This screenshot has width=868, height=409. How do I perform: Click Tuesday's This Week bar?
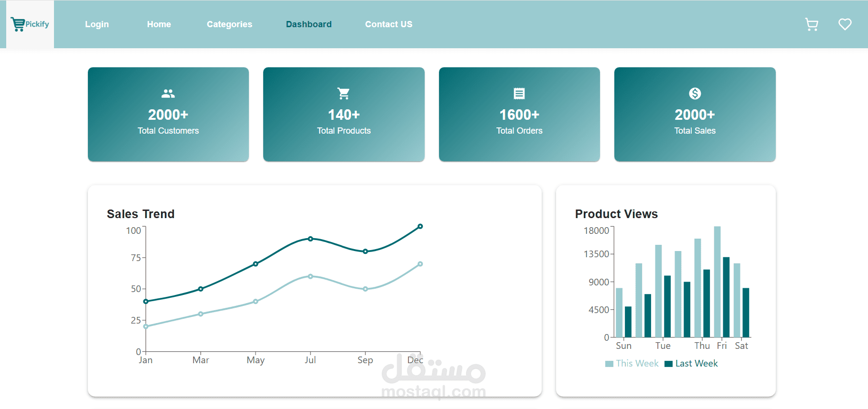(x=658, y=291)
